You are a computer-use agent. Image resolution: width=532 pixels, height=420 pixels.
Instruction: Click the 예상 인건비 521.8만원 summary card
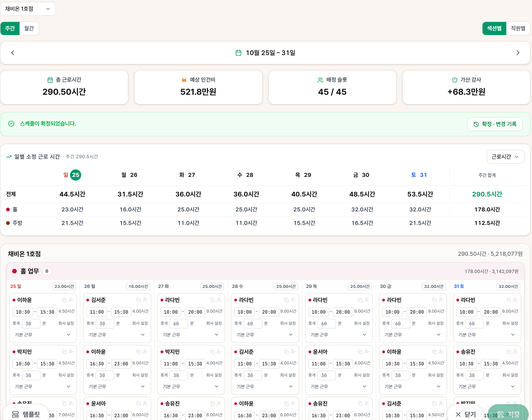click(x=198, y=87)
